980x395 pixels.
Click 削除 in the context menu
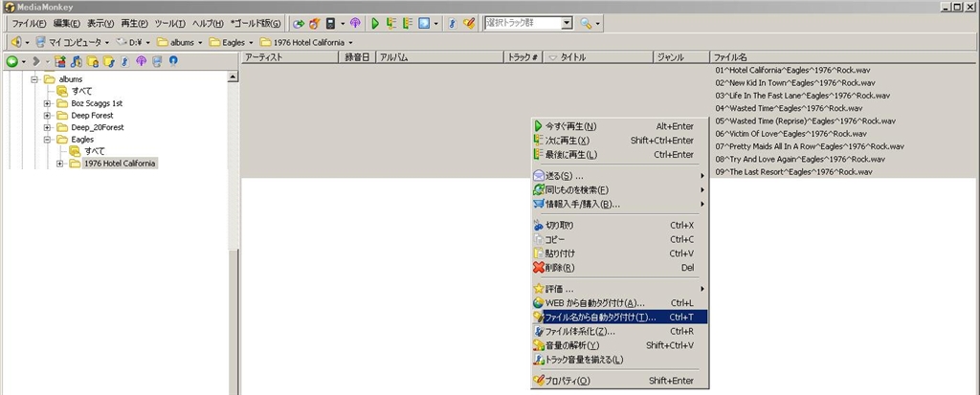click(x=561, y=268)
